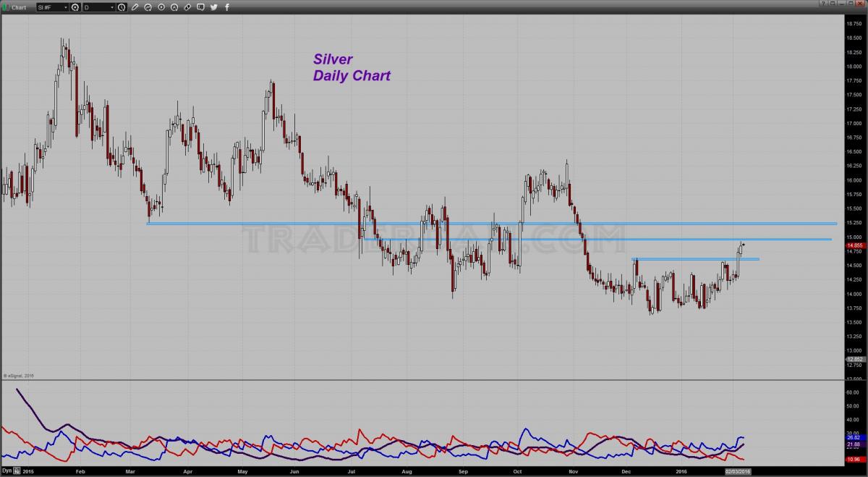Open the time template clock icon
The image size is (868, 477).
[122, 7]
